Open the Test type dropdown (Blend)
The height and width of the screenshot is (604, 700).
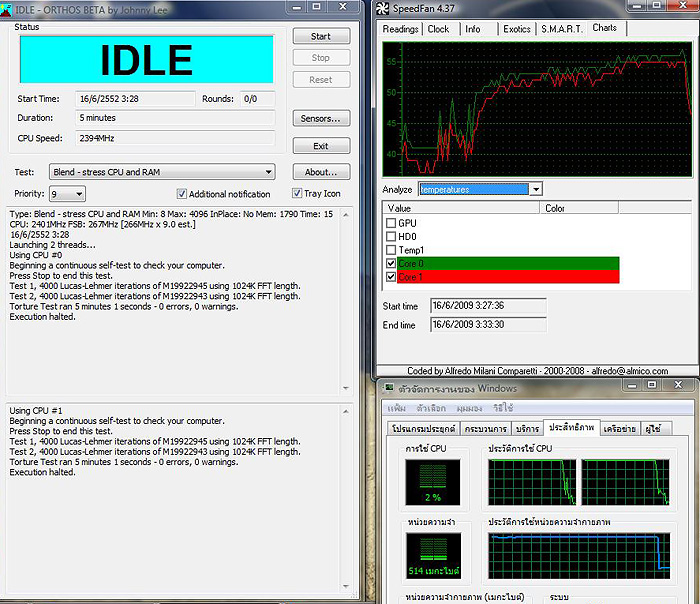tap(162, 172)
